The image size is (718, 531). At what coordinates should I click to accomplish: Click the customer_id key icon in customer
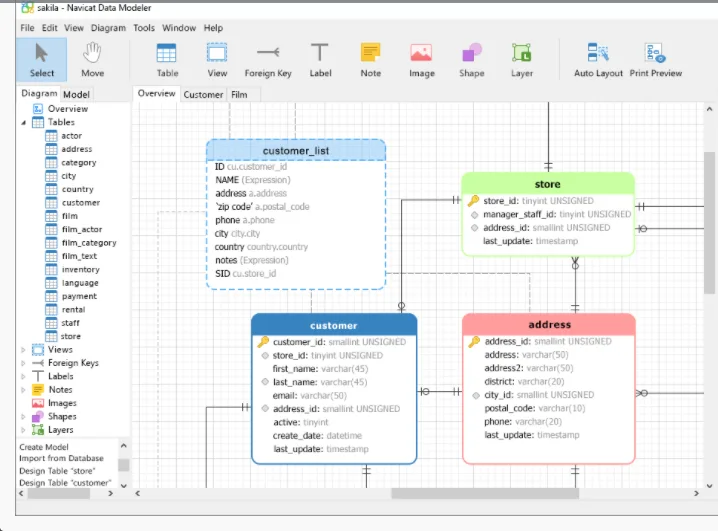click(263, 341)
